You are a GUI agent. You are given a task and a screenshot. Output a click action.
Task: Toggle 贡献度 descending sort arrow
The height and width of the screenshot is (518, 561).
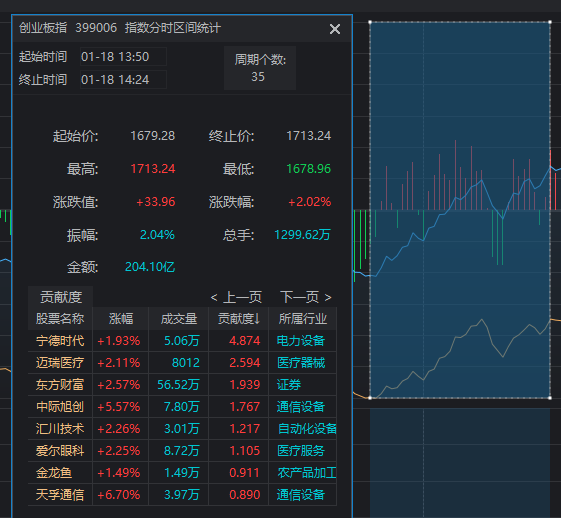(x=239, y=318)
